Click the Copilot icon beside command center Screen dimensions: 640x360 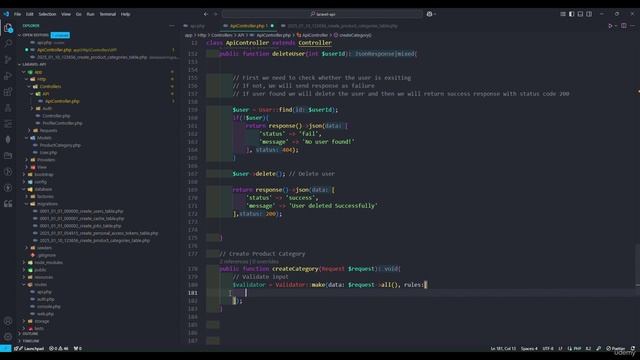click(x=429, y=14)
